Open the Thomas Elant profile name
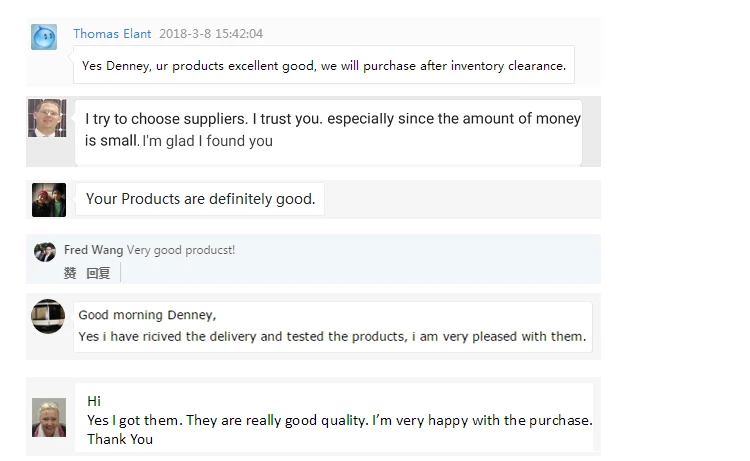The image size is (750, 461). [x=112, y=34]
